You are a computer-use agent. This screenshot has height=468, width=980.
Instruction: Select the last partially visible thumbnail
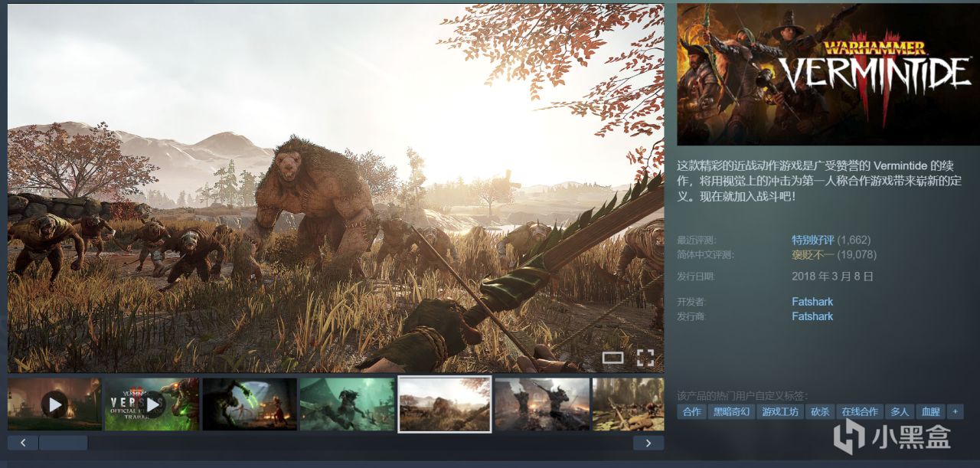click(629, 404)
